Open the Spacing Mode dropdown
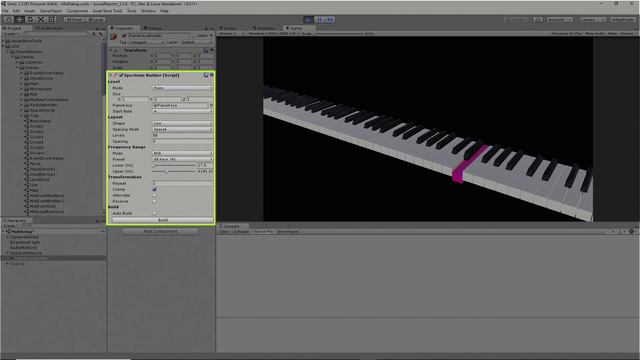640x360 pixels. (x=182, y=129)
